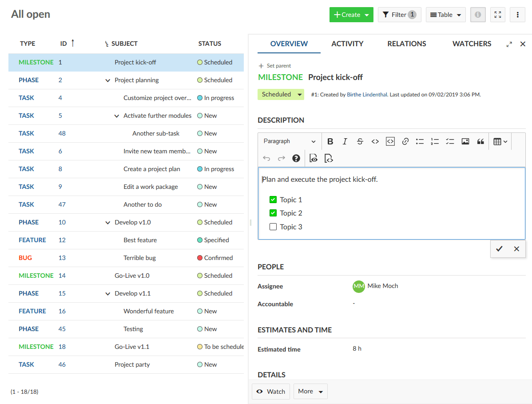This screenshot has height=404, width=532.
Task: Collapse the Project planning phase row
Action: click(x=107, y=80)
